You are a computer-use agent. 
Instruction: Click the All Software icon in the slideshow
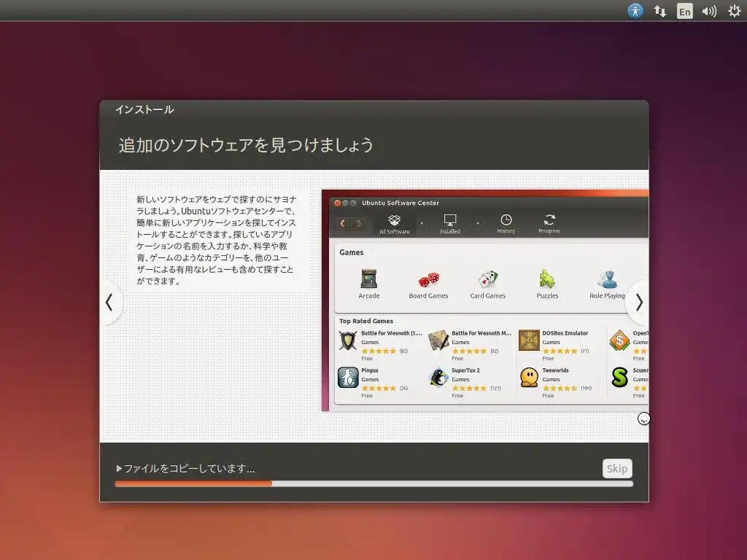(x=395, y=225)
